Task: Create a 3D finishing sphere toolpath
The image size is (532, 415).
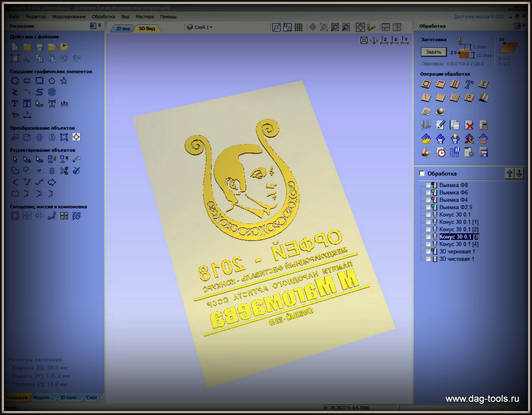Action: click(x=440, y=112)
